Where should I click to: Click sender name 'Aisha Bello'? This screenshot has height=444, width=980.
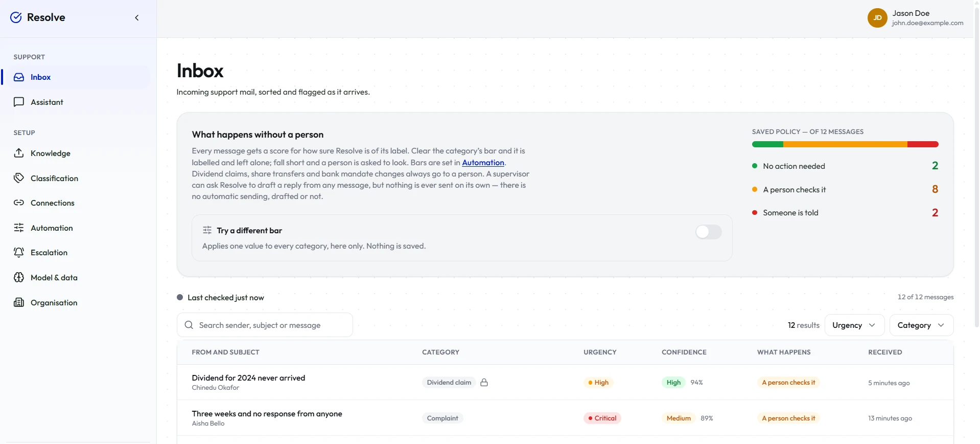208,424
